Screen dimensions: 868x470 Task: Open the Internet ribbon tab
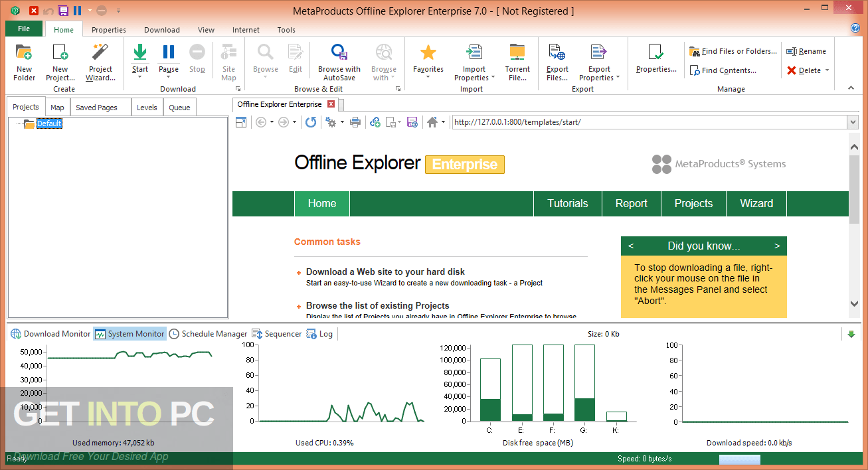coord(246,30)
